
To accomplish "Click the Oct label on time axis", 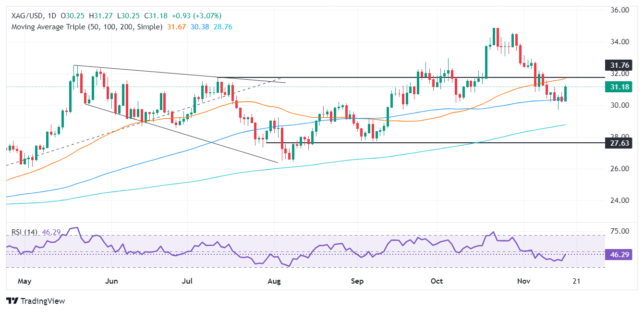I will click(x=437, y=280).
